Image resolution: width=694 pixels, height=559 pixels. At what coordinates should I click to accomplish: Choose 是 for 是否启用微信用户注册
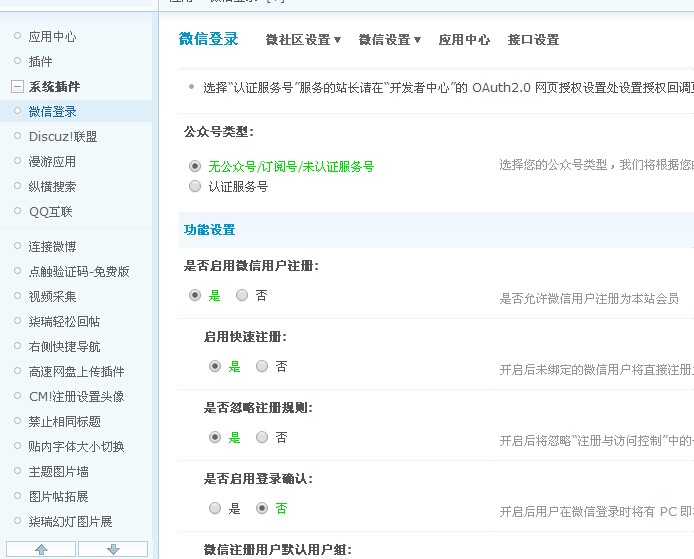click(x=195, y=295)
